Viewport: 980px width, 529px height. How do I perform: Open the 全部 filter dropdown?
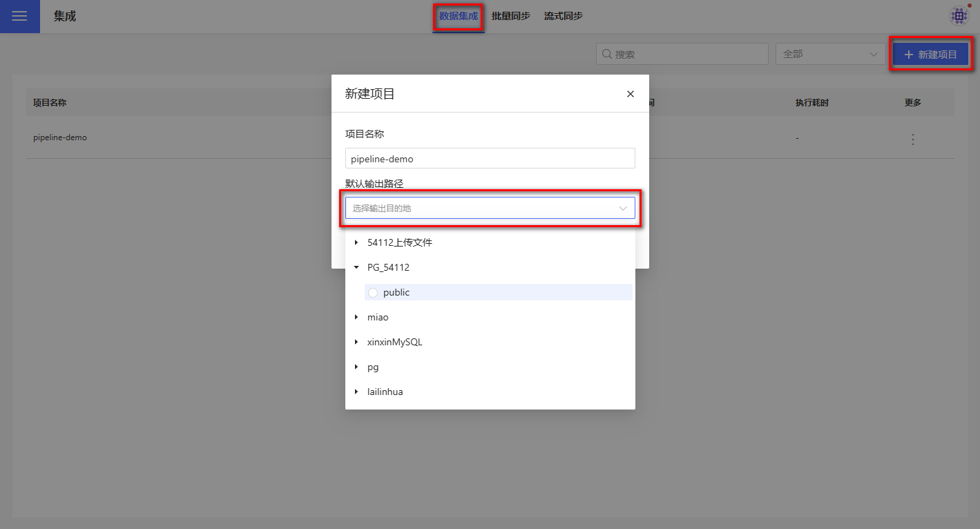830,54
